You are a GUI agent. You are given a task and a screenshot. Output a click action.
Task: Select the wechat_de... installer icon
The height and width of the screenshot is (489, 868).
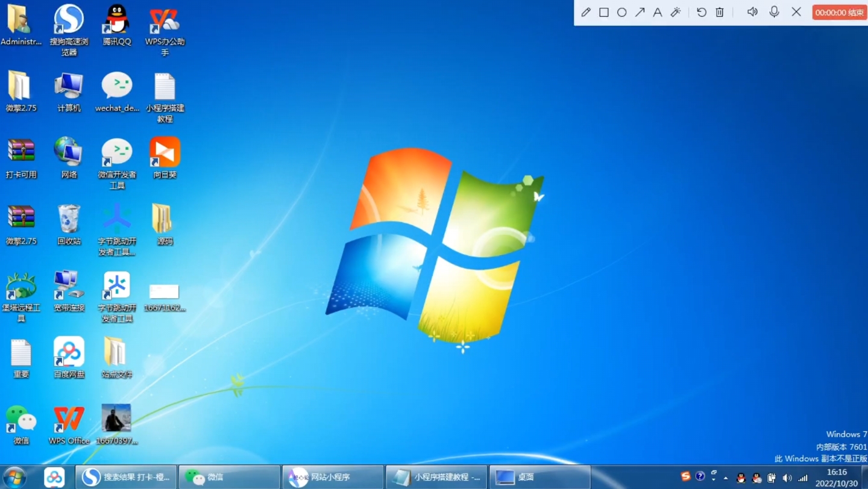[117, 92]
